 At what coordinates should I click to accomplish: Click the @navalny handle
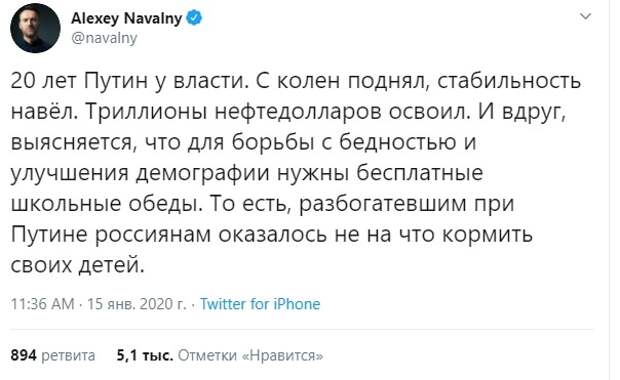(x=104, y=38)
